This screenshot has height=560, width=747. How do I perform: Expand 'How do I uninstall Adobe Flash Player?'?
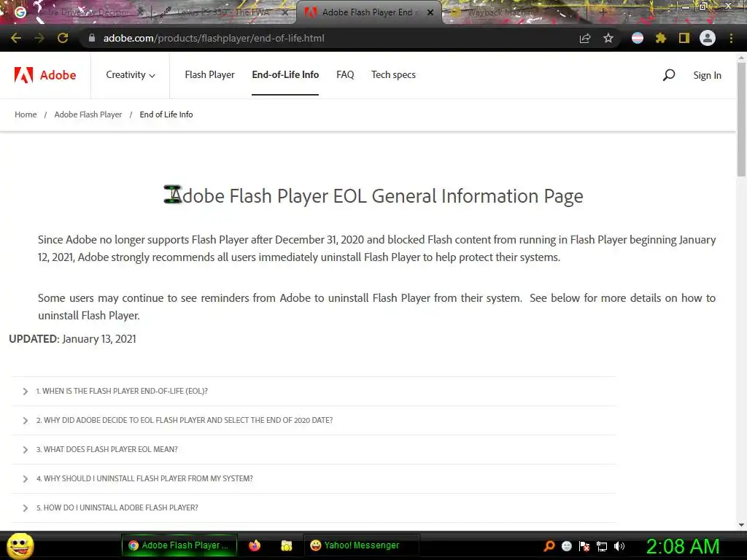point(314,507)
